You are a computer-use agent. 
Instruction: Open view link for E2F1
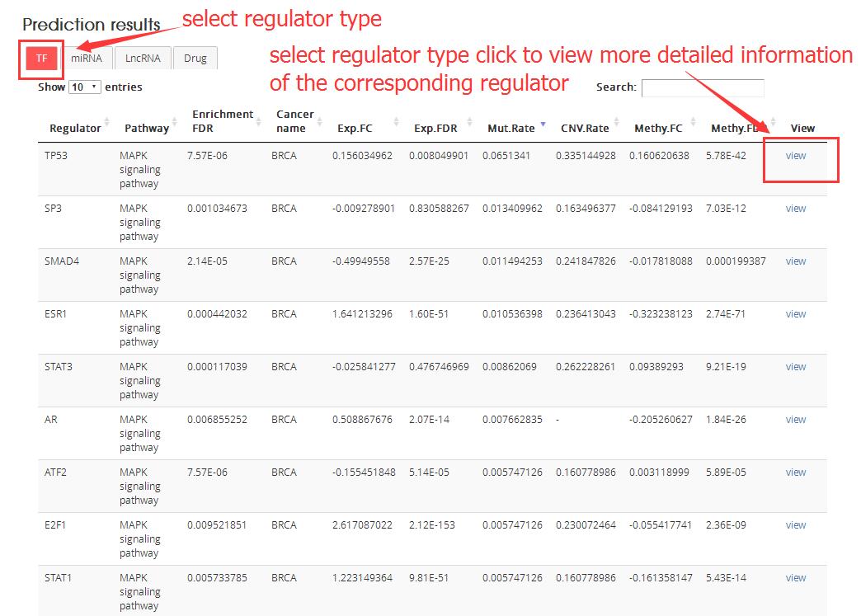796,525
